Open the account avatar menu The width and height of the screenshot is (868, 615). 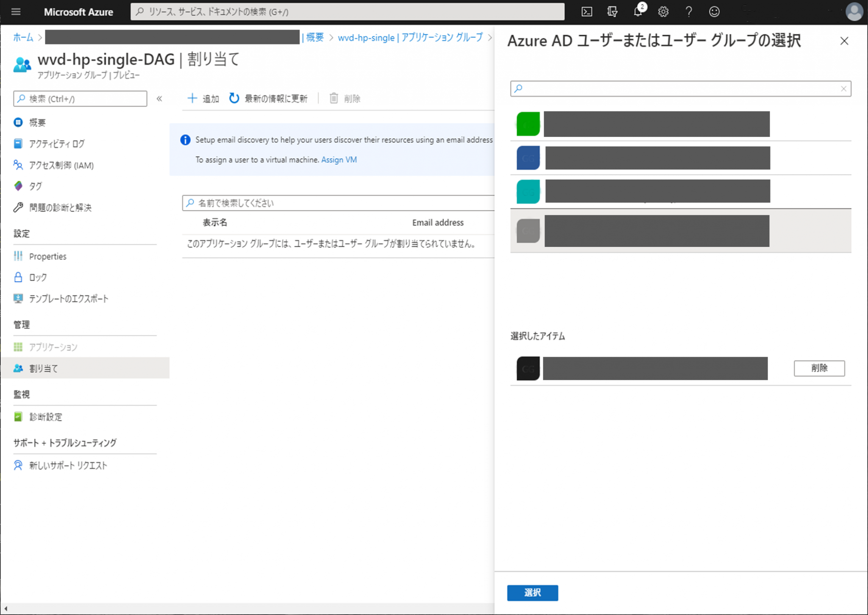(x=854, y=11)
